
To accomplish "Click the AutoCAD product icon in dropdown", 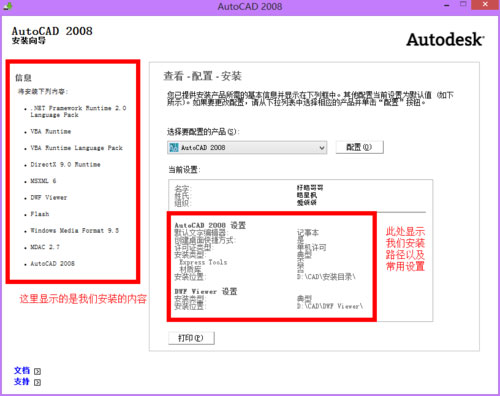I will coord(174,147).
